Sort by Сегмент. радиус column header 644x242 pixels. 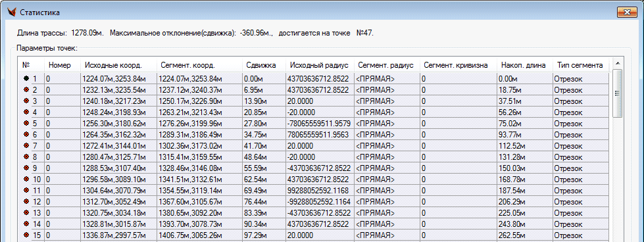387,65
